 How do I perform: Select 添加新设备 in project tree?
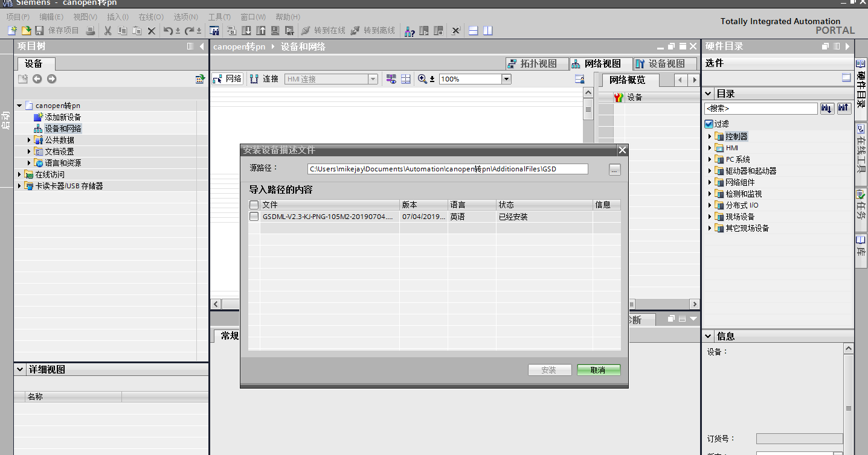(x=63, y=117)
